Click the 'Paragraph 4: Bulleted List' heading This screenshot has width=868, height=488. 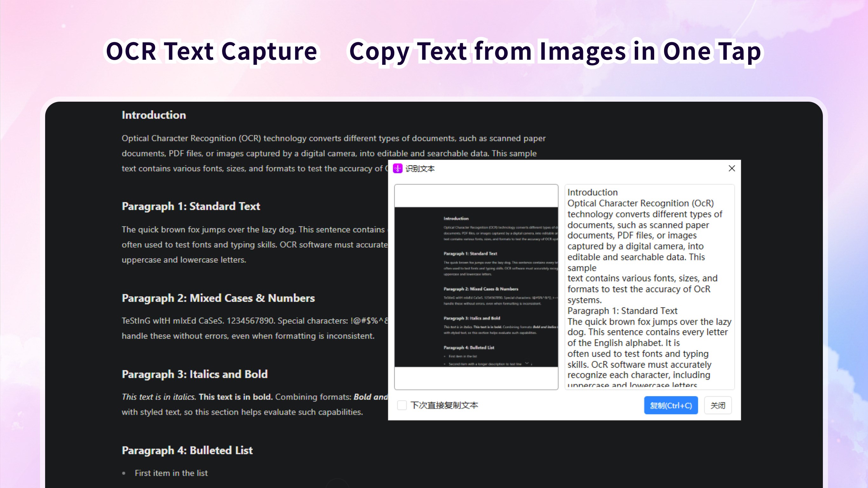point(187,450)
